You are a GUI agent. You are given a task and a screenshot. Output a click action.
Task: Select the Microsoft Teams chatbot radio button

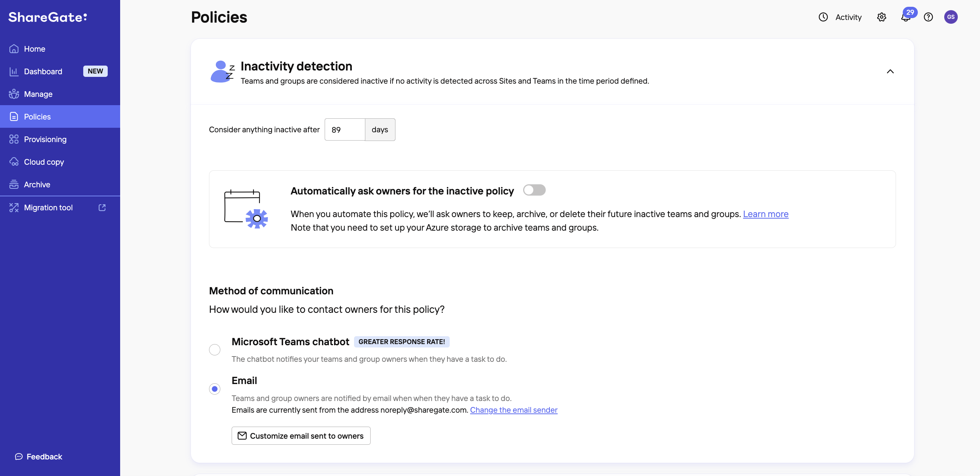point(215,350)
